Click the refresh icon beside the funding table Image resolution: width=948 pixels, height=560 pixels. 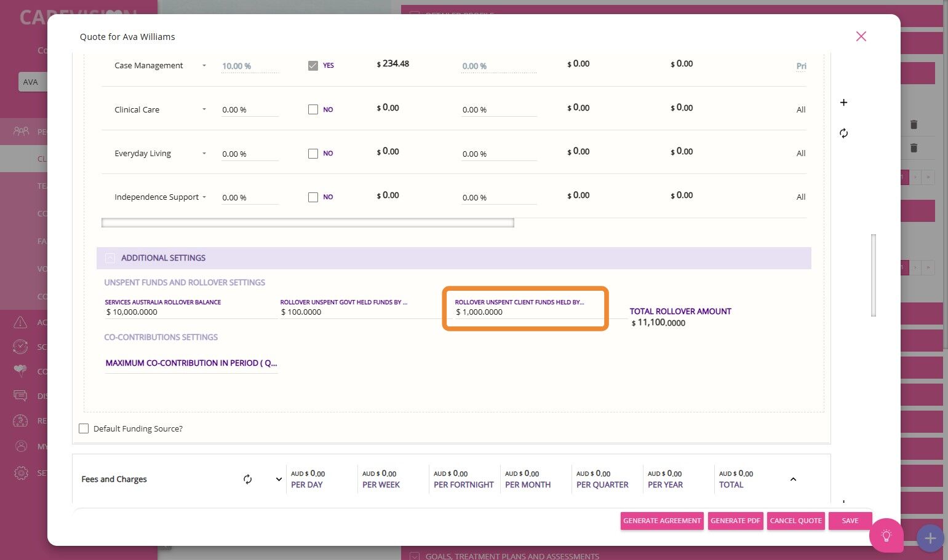click(x=843, y=133)
